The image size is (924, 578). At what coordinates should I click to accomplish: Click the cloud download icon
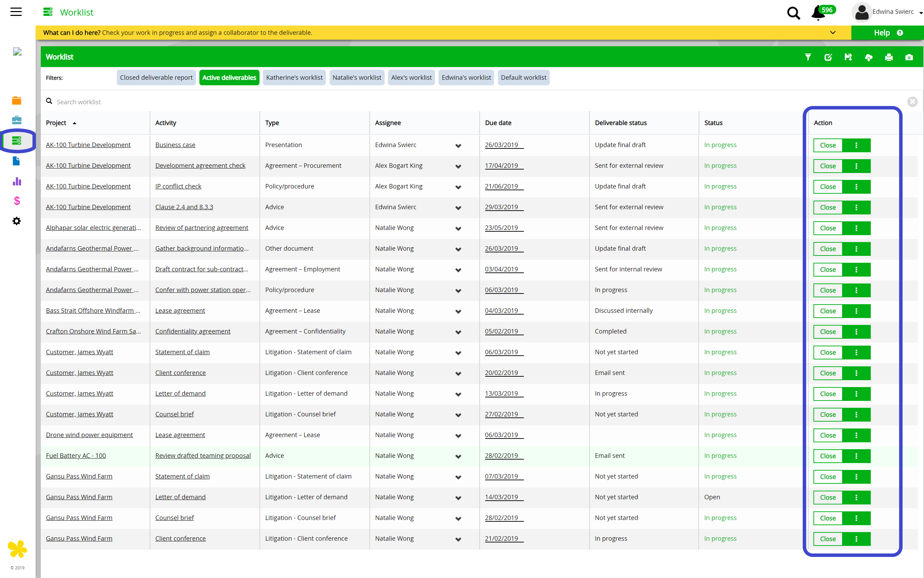click(x=869, y=57)
